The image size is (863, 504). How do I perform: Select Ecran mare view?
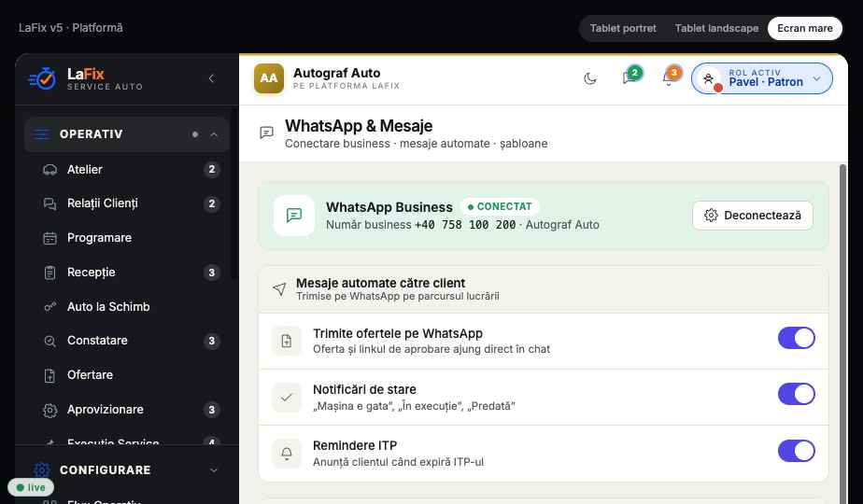click(805, 28)
